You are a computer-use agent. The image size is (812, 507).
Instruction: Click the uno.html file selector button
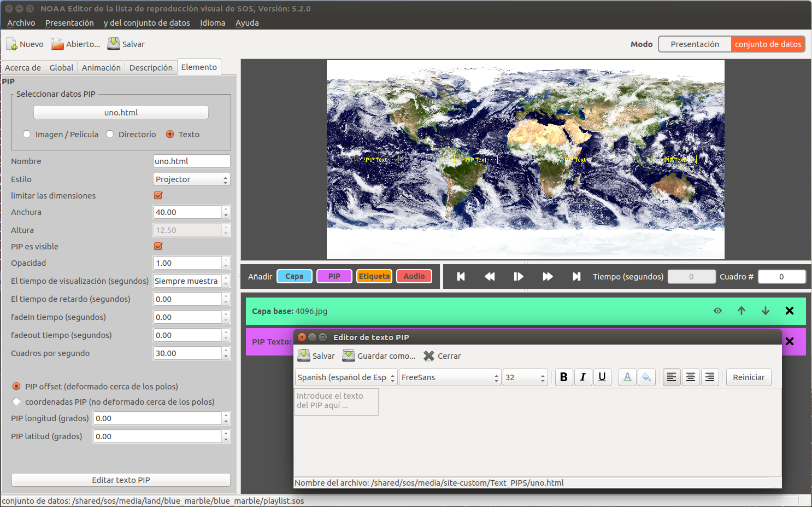point(121,112)
